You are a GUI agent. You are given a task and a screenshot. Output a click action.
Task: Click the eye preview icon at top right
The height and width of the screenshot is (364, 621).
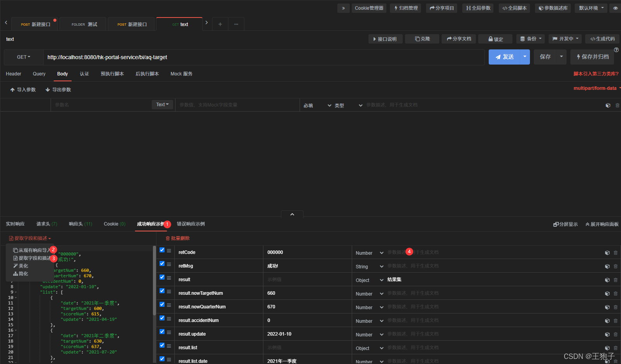click(x=616, y=8)
